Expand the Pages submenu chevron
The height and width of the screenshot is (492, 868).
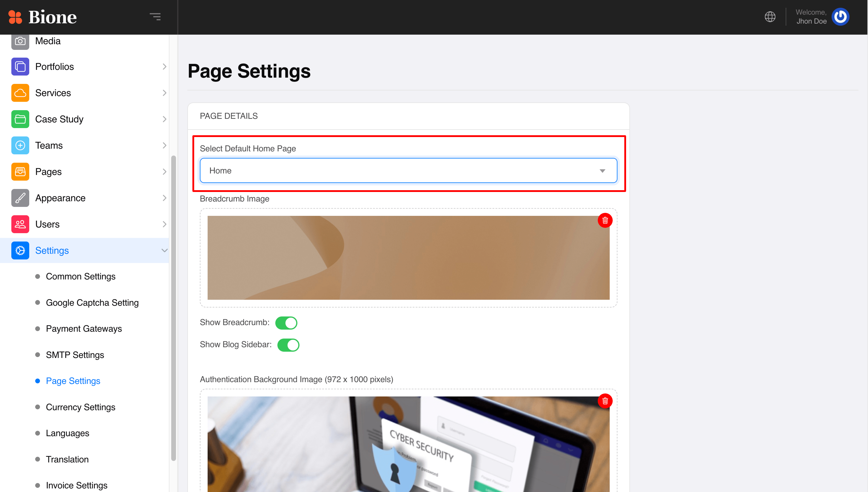click(164, 172)
